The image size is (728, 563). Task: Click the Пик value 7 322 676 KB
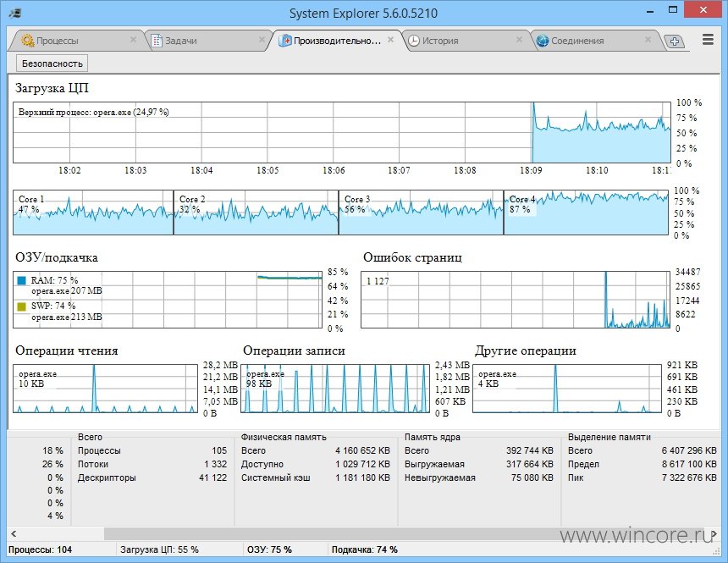point(689,477)
